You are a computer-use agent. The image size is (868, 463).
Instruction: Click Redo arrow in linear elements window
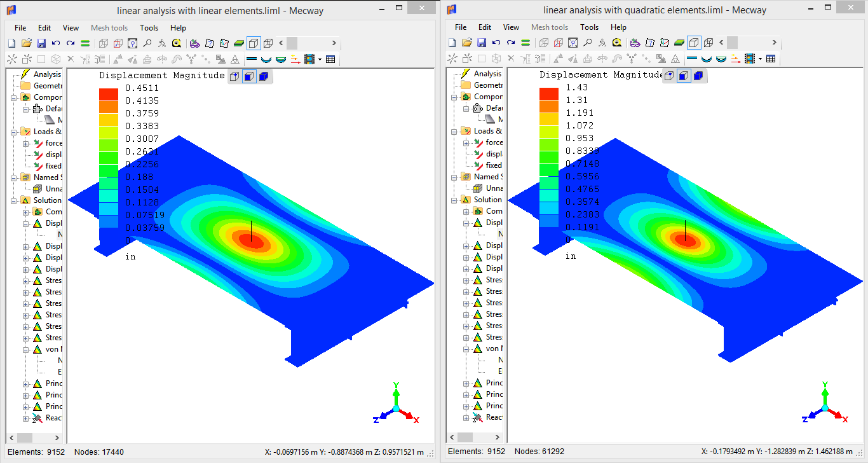click(71, 43)
